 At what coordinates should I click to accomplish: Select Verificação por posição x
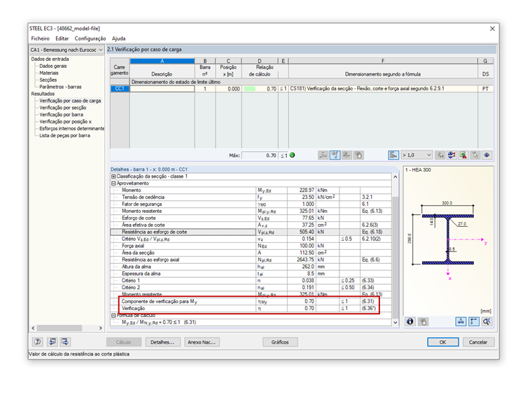(66, 122)
